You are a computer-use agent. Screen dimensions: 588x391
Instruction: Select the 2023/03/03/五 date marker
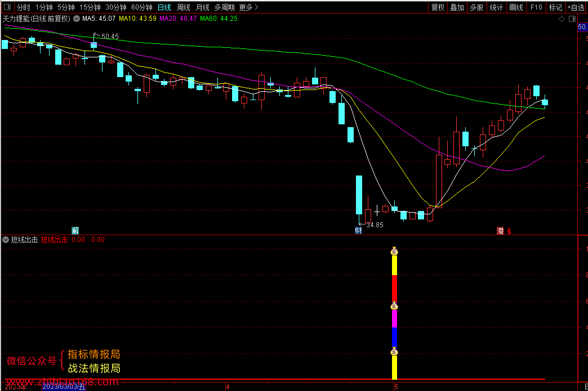[64, 386]
